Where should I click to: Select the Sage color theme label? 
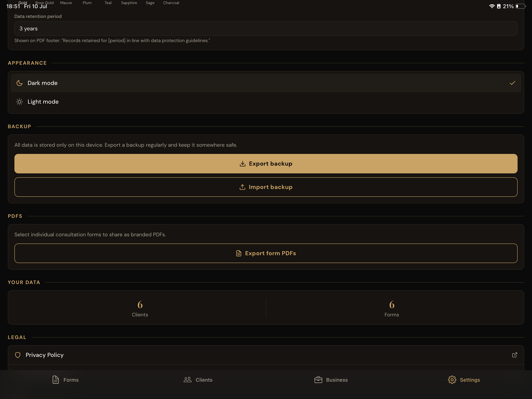pos(150,3)
